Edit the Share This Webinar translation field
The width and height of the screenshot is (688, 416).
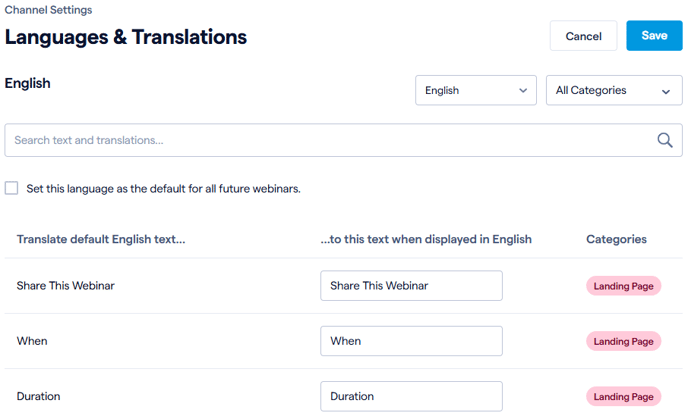(411, 286)
